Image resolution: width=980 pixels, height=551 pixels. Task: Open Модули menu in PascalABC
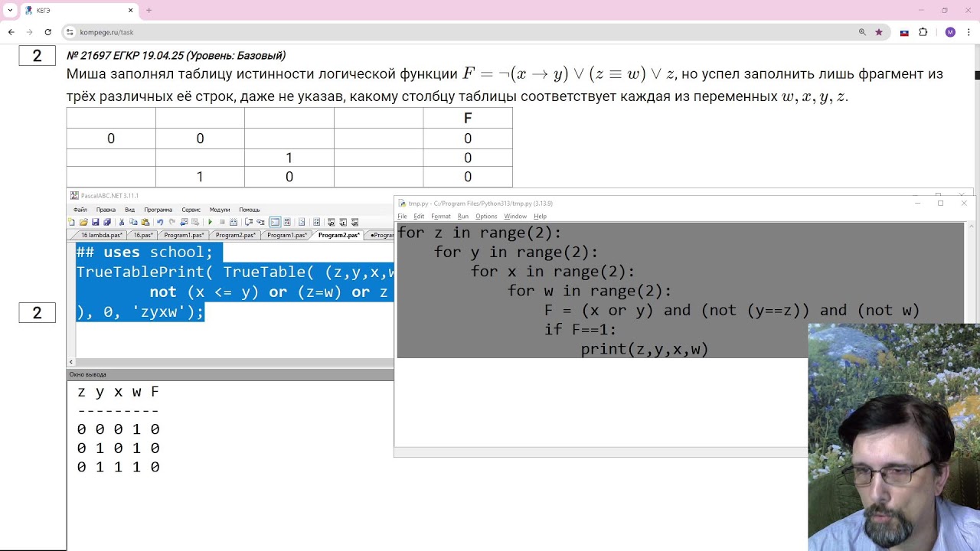(220, 210)
